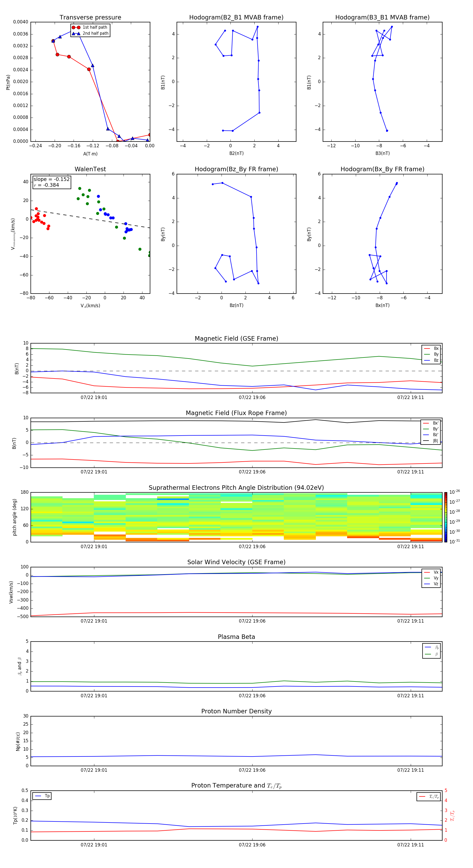Screen dimensions: 473x868
Task: Click '07/22 19:06' tick under GSE magnetic field
Action: (x=252, y=398)
